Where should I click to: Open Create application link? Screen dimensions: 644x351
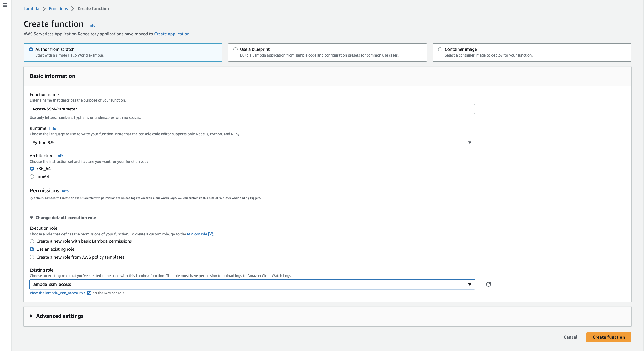172,34
